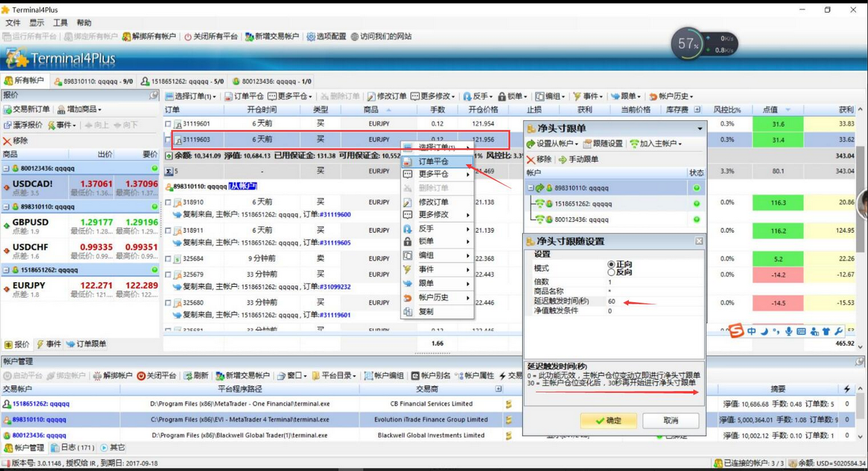Screen dimensions: 868x471
Task: Close the 净头寸跟随设置 dialog
Action: 699,241
